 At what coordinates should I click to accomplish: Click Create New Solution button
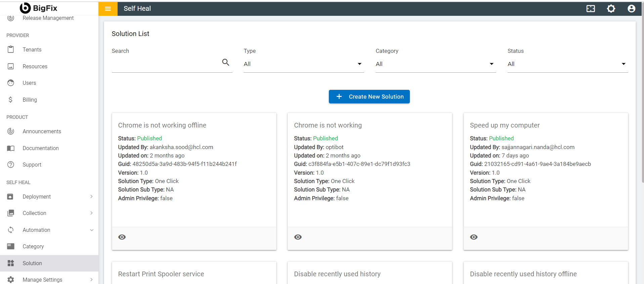point(369,97)
